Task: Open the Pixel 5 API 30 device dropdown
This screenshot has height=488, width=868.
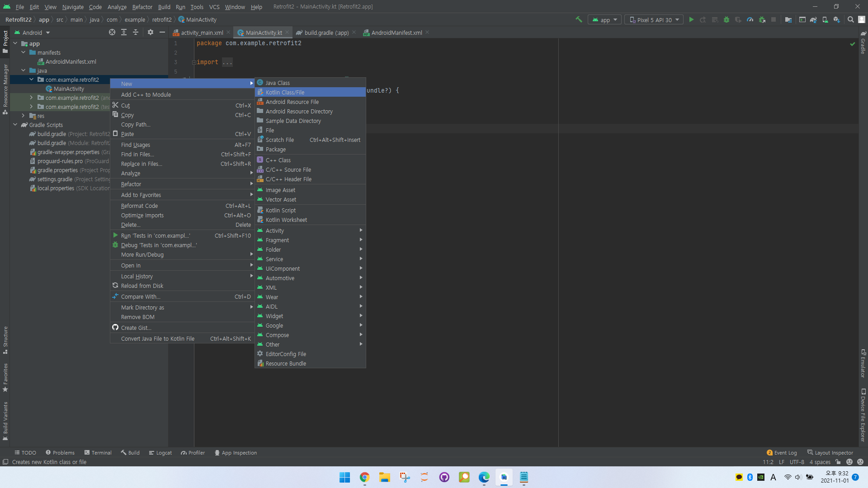Action: (654, 20)
